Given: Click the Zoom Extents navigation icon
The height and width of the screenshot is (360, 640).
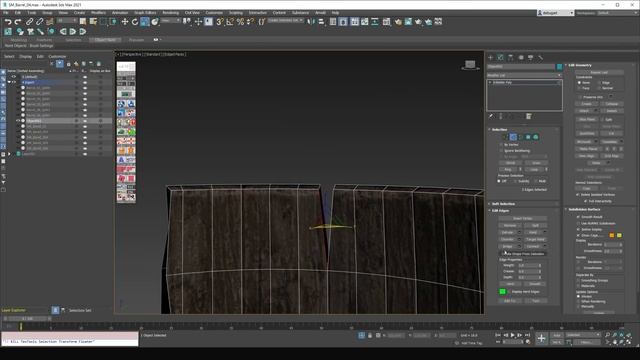Looking at the screenshot, I should coord(622,335).
